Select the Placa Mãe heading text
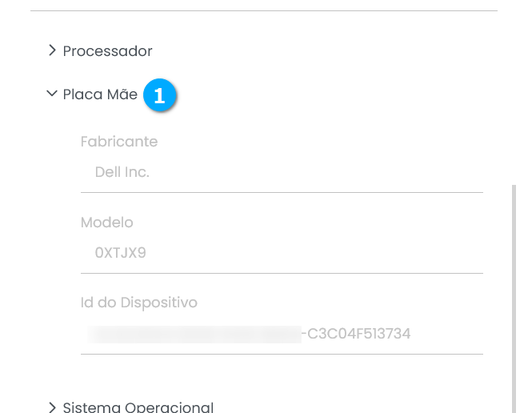The width and height of the screenshot is (532, 413). tap(100, 94)
